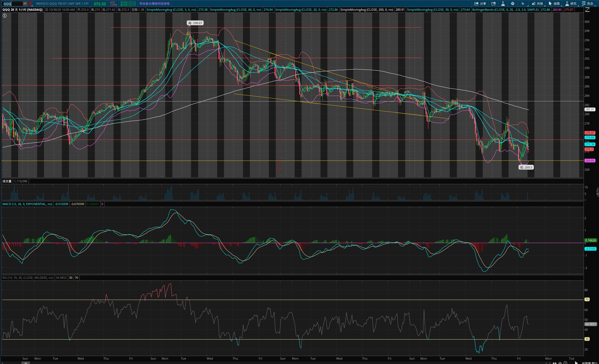Click the magenta 269.85 price axis tag
599x364 pixels.
(x=590, y=161)
